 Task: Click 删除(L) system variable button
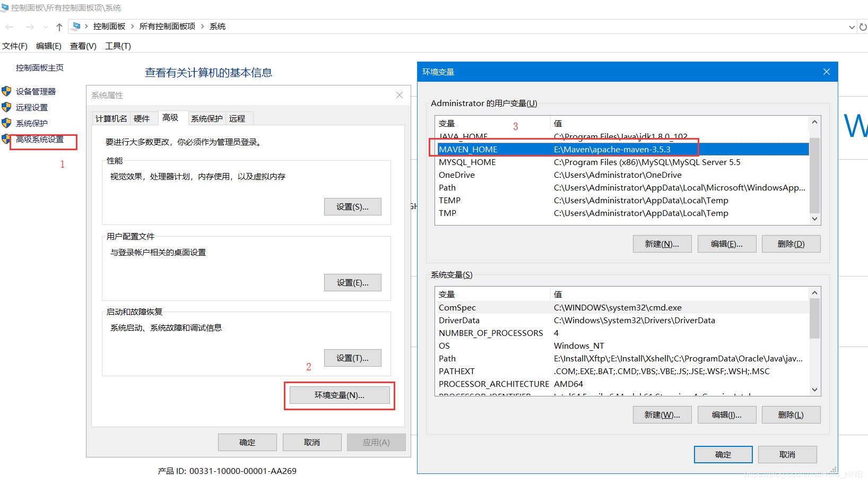coord(791,415)
